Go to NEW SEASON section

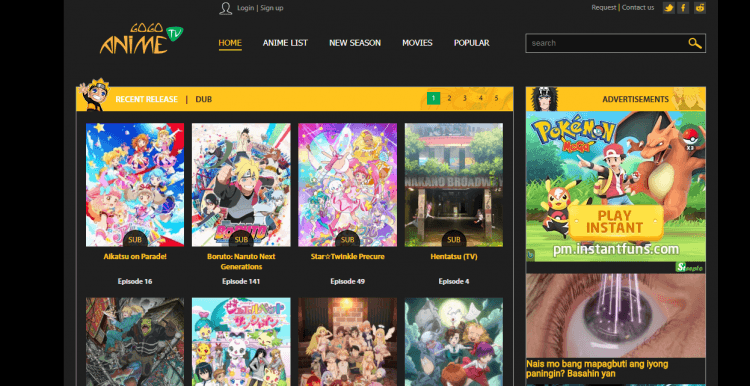pyautogui.click(x=355, y=43)
